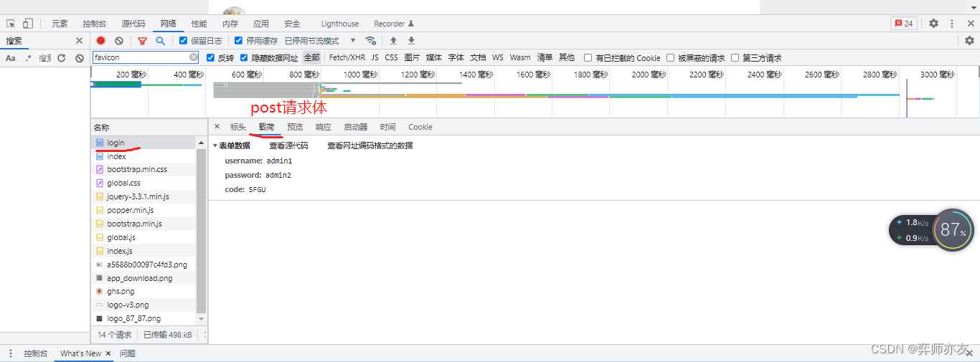Toggle Disable cache checkbox
The image size is (980, 362).
point(239,41)
